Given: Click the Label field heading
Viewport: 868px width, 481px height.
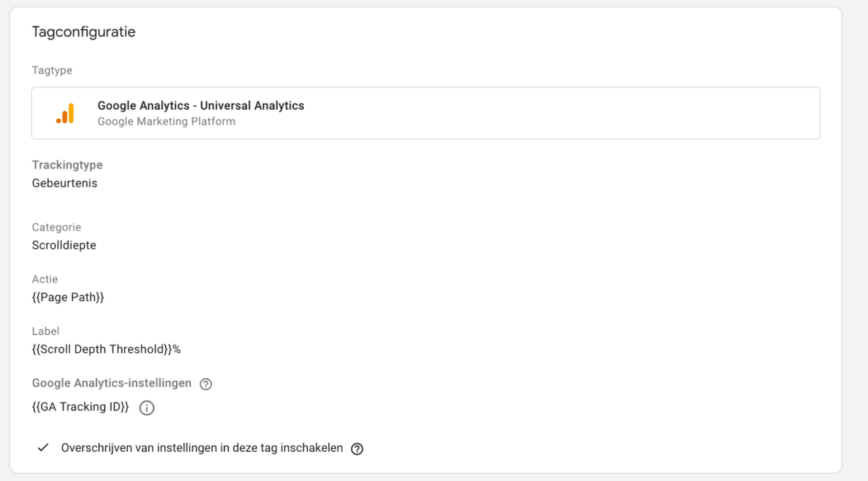Looking at the screenshot, I should (x=45, y=331).
